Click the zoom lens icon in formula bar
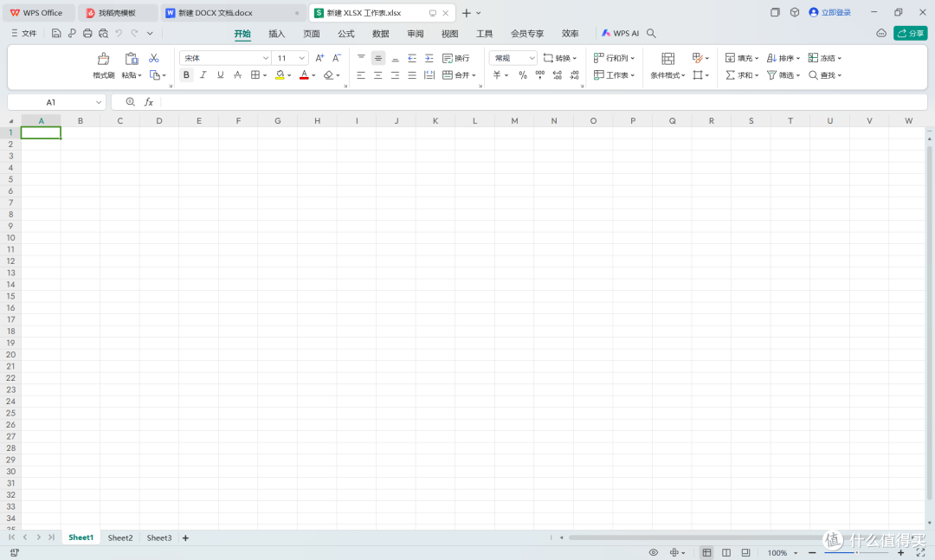Image resolution: width=935 pixels, height=560 pixels. (x=130, y=102)
